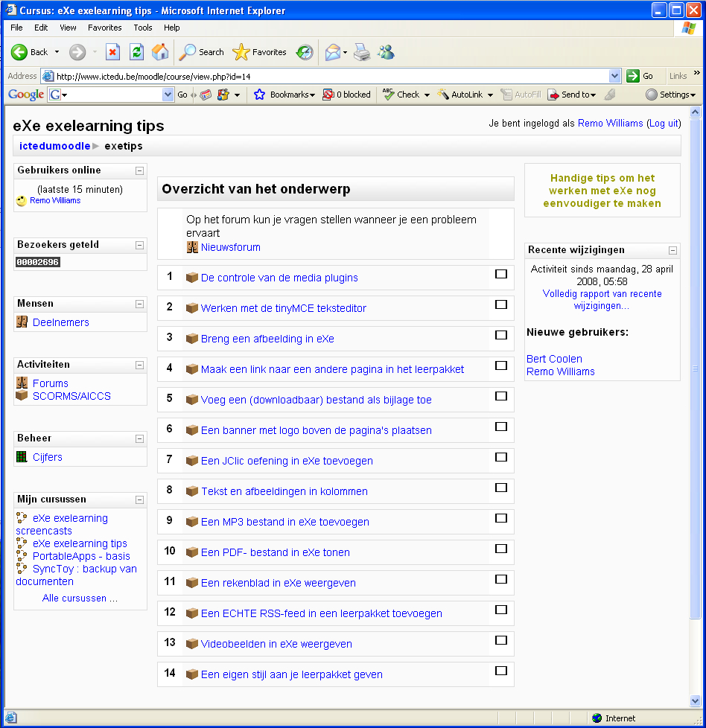Viewport: 706px width, 728px height.
Task: Click the Forums icon in Activiteiten
Action: point(22,383)
